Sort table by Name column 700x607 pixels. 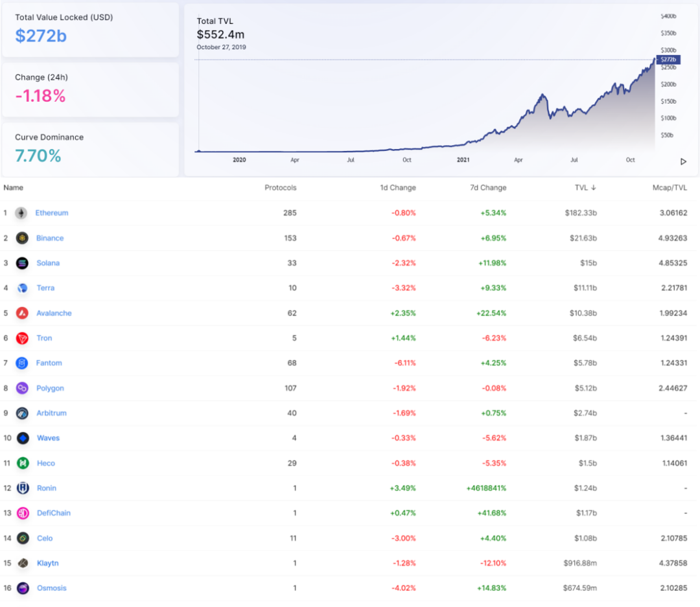[x=14, y=187]
